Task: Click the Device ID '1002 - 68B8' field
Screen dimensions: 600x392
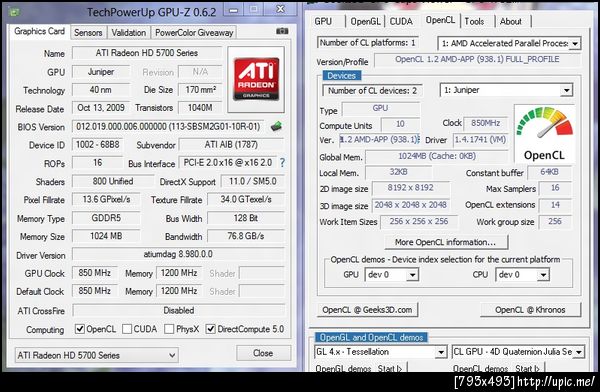Action: click(x=98, y=145)
